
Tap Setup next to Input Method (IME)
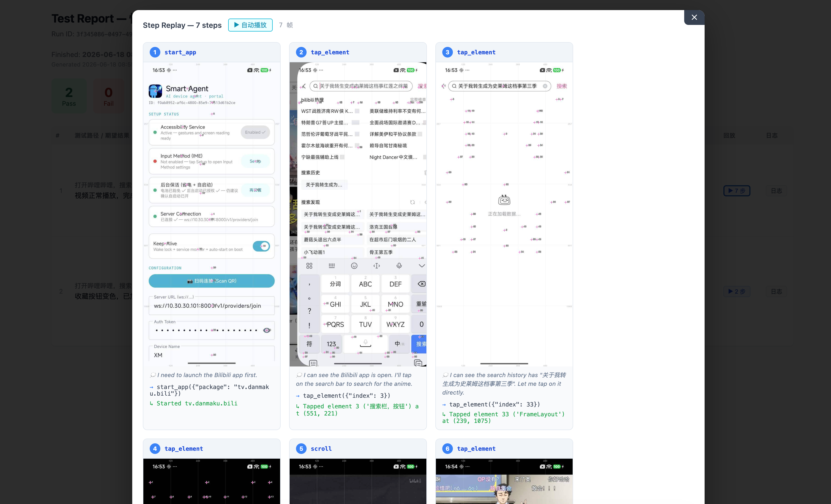click(x=255, y=161)
